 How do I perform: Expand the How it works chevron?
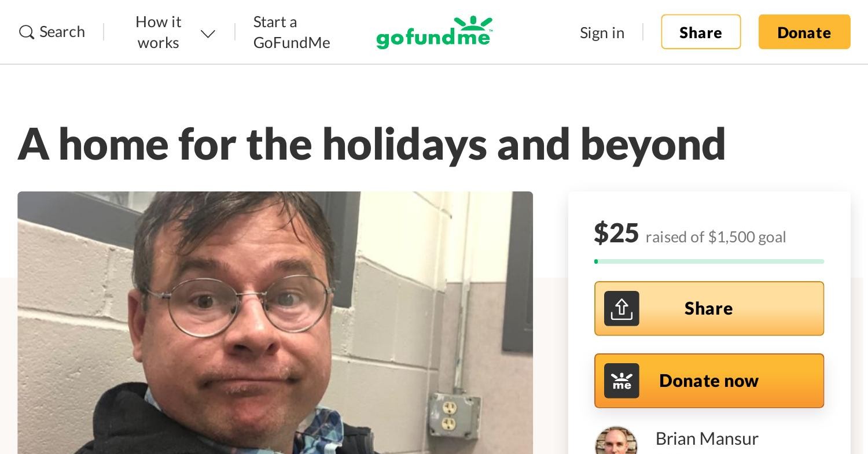[x=208, y=34]
